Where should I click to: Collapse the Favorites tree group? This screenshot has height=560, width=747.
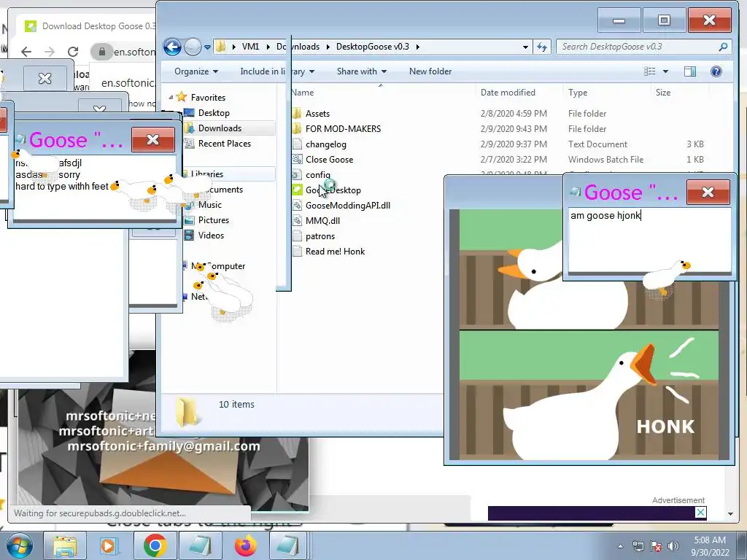171,97
